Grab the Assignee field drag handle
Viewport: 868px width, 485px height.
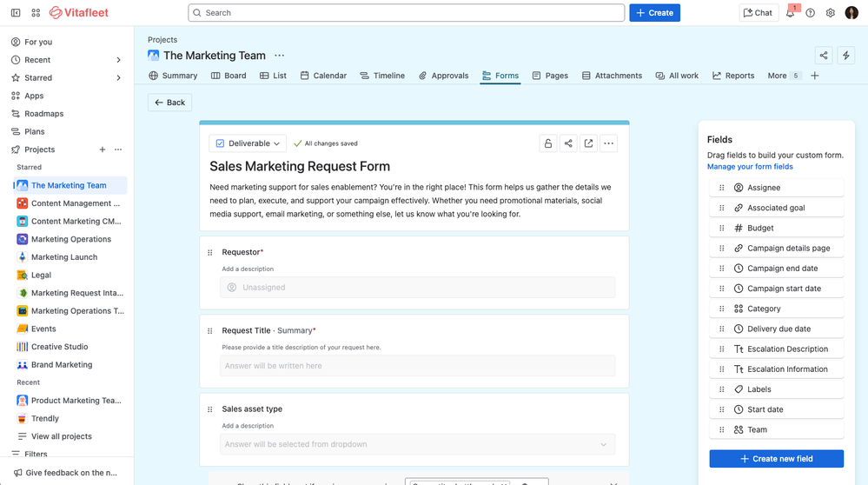point(722,188)
